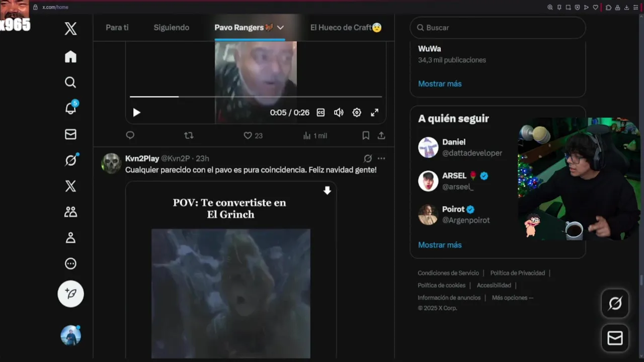Open Profile person icon in sidebar
This screenshot has width=644, height=362.
click(x=70, y=238)
